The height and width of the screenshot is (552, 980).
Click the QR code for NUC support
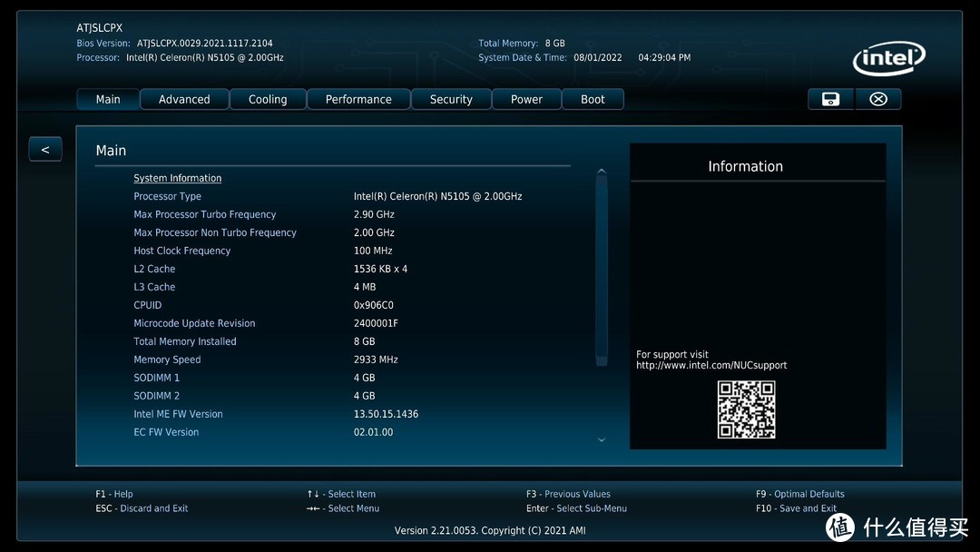point(746,410)
